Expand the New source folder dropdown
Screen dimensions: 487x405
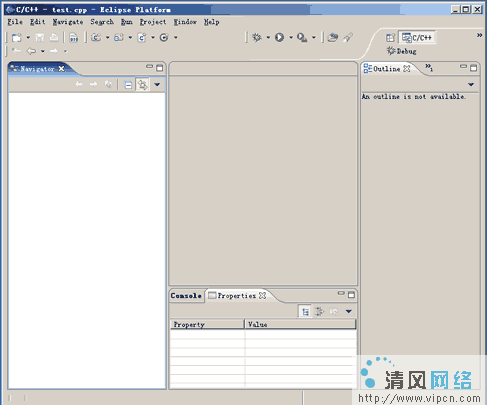tap(130, 38)
